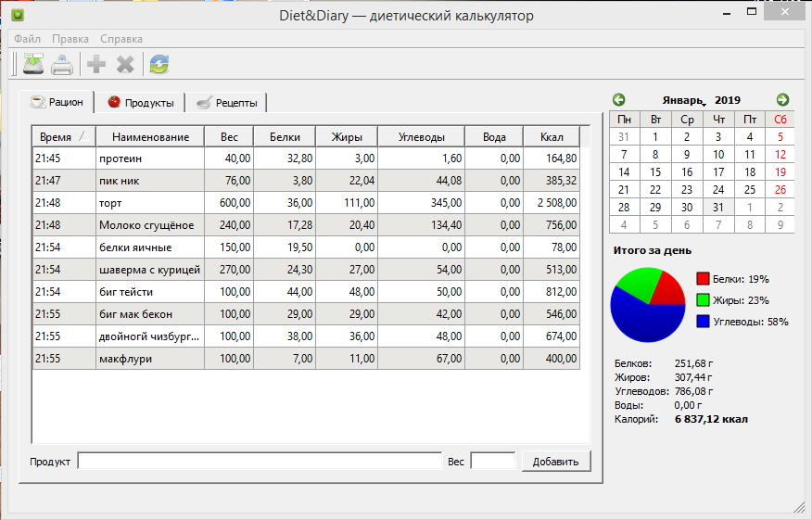This screenshot has height=520, width=812.
Task: Open the Файл menu
Action: [x=27, y=39]
